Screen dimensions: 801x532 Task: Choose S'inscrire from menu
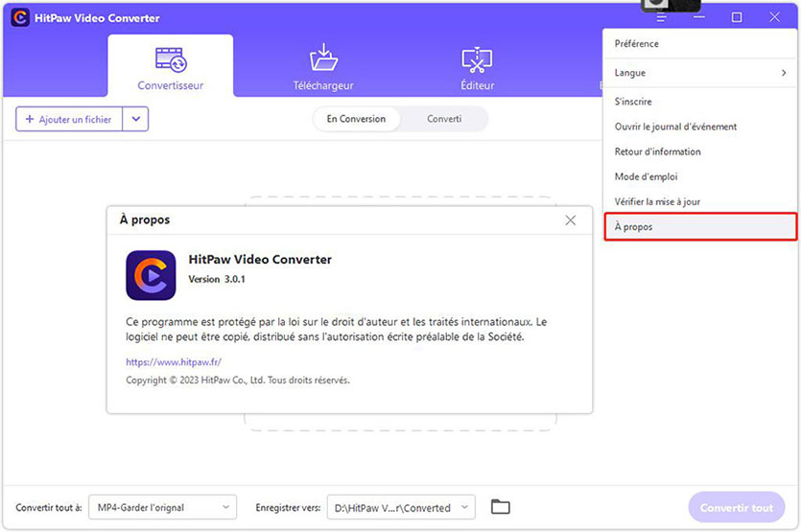click(x=699, y=102)
